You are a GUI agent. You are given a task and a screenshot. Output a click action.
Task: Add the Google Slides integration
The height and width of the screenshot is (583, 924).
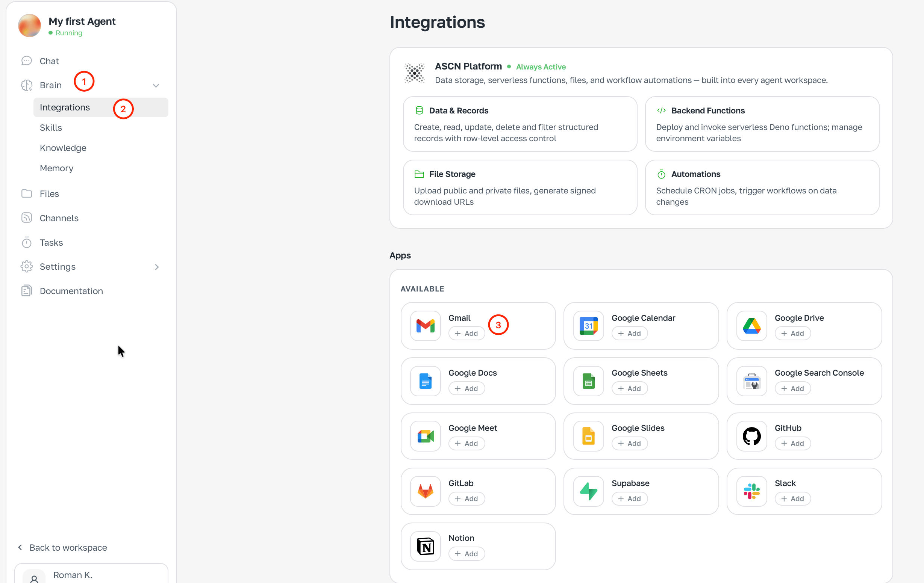pos(629,443)
